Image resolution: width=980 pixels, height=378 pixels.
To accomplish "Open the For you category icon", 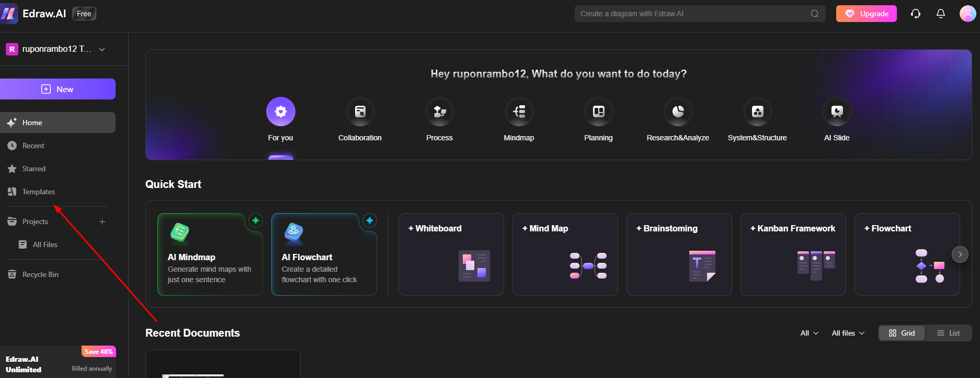I will point(281,112).
